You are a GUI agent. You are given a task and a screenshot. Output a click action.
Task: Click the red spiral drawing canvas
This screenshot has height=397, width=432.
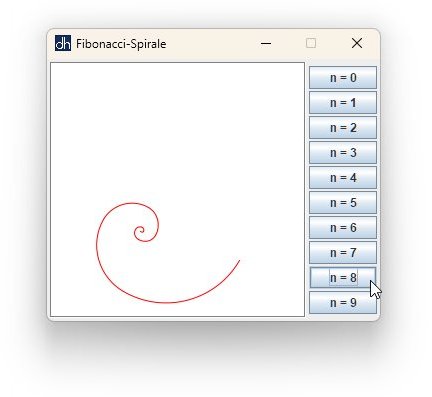click(x=177, y=189)
